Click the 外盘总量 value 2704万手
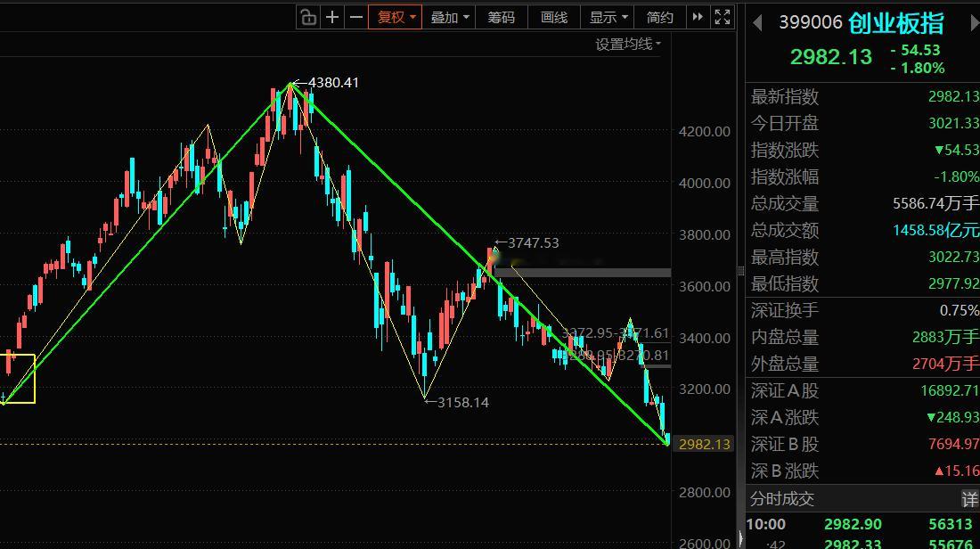 [x=945, y=364]
